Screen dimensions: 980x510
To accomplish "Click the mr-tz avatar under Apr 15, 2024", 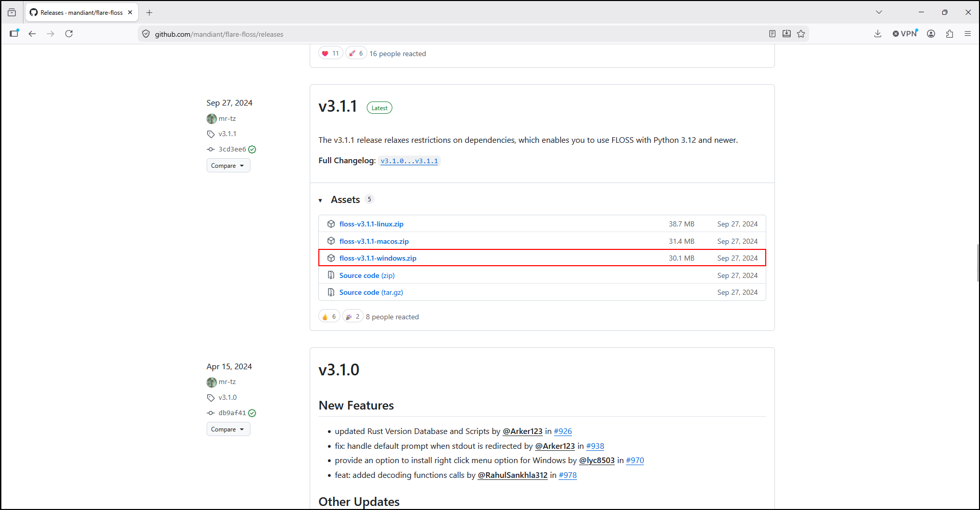I will pyautogui.click(x=212, y=382).
